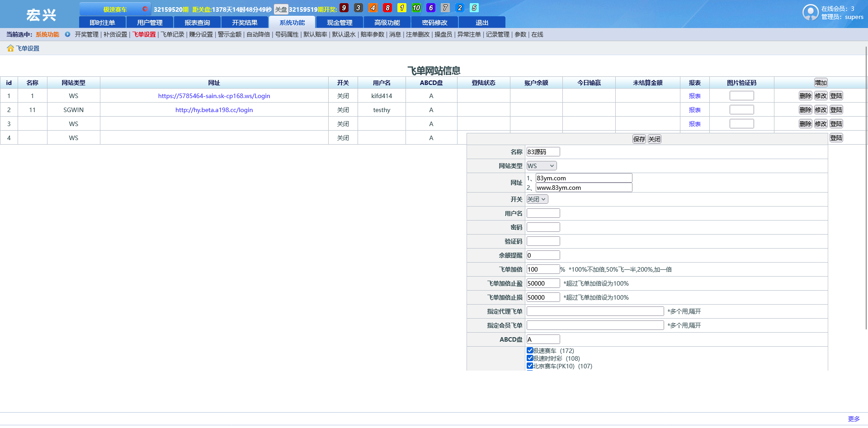
Task: Click the 图片验证码 field in row 2
Action: 741,110
